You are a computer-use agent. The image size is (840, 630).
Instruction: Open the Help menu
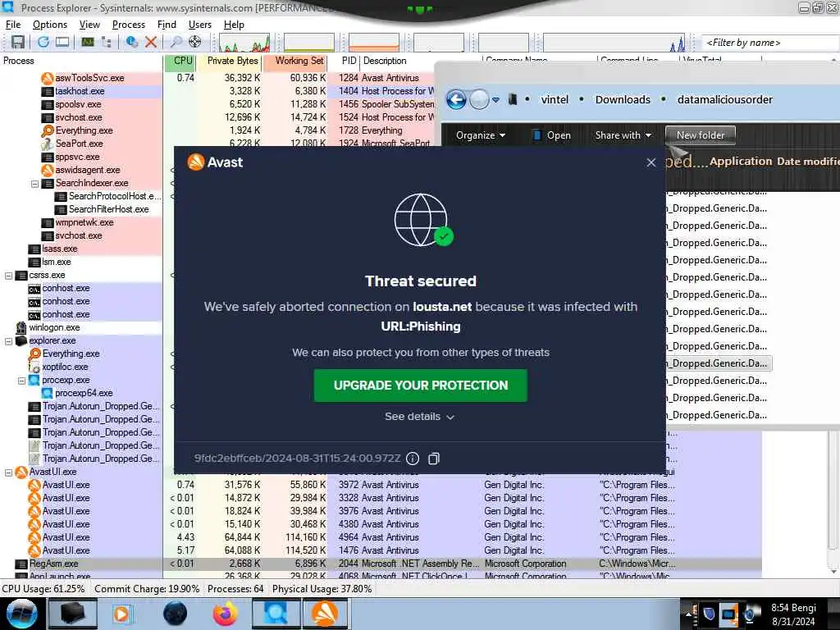234,25
